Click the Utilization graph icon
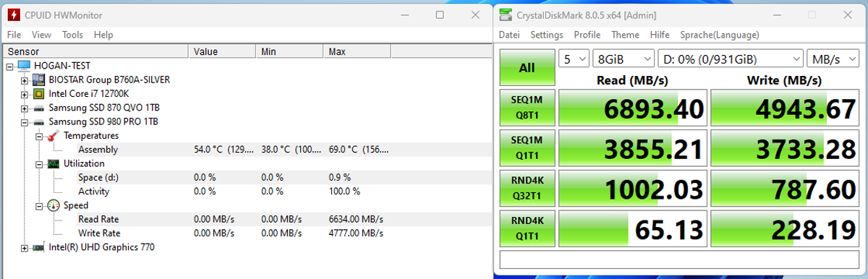Screen dimensions: 868x279 (53, 163)
